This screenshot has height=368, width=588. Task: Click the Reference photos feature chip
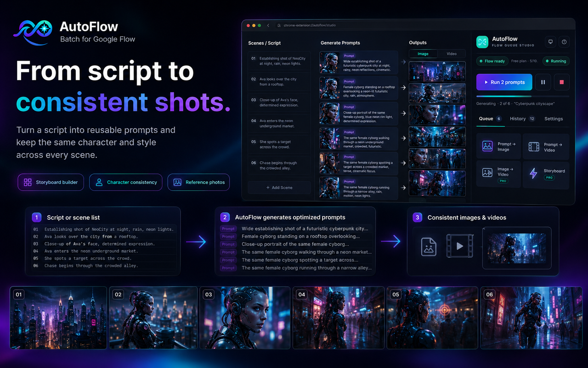[x=198, y=182]
